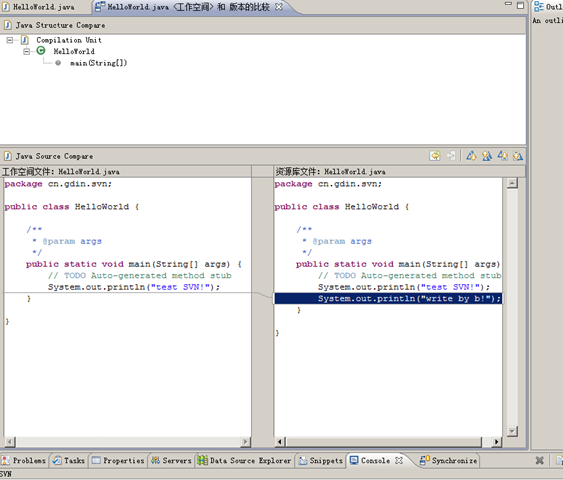Open the Data Source Explorer tab
This screenshot has width=563, height=480.
coord(245,460)
